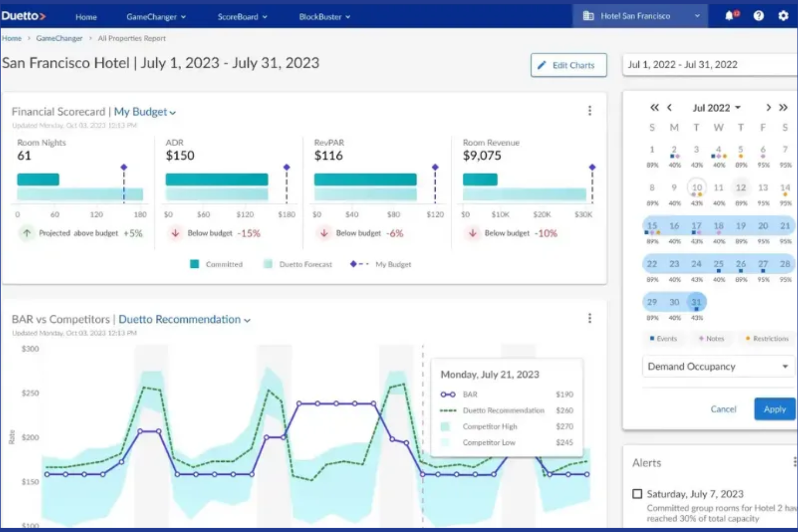Check the Saturday July 7 alert checkbox
The height and width of the screenshot is (532, 798).
636,493
